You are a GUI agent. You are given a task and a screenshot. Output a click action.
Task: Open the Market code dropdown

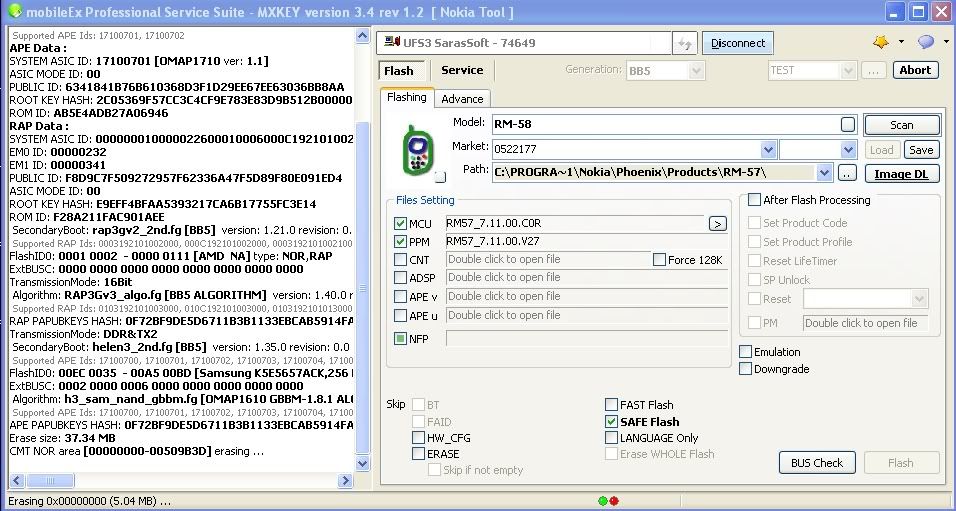[x=768, y=149]
